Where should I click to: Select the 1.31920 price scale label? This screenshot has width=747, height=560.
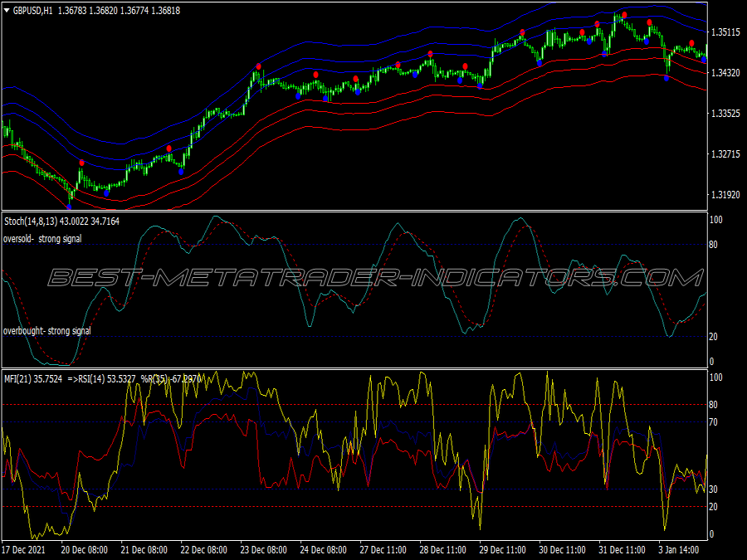click(725, 195)
